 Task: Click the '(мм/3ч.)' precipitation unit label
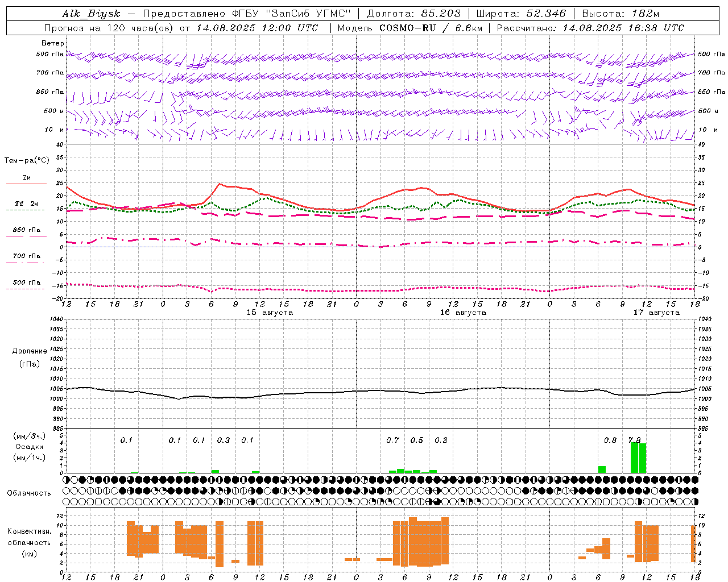[x=30, y=436]
